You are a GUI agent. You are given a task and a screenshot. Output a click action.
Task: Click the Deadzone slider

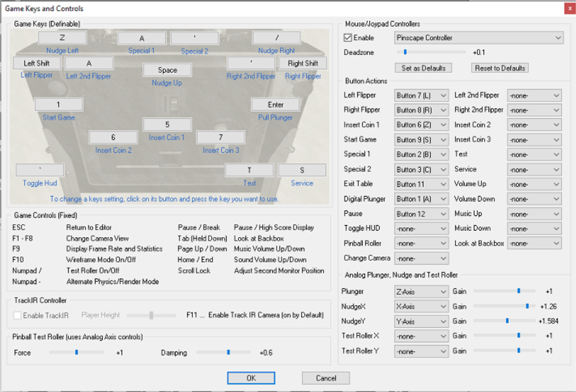pyautogui.click(x=431, y=52)
